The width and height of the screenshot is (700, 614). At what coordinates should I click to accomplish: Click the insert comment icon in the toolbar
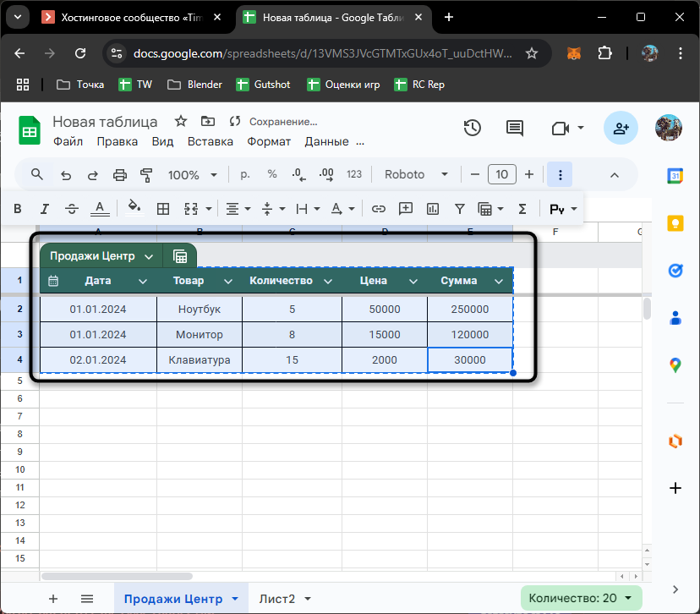click(405, 208)
